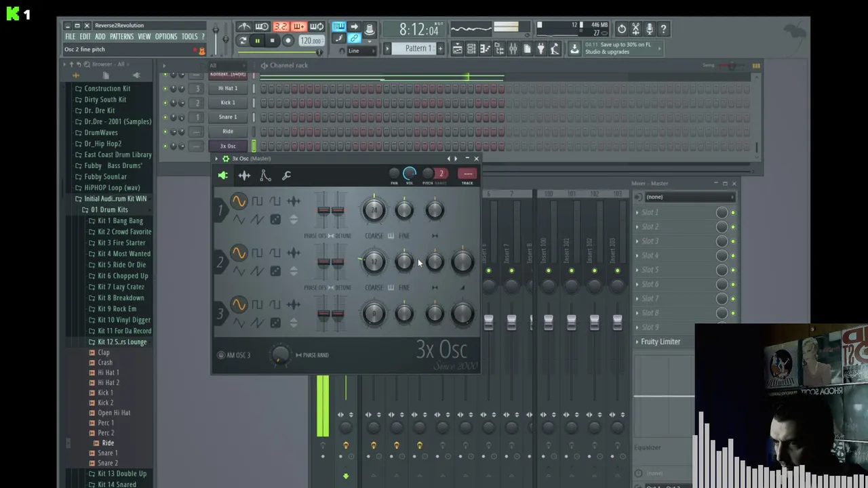The image size is (868, 488).
Task: Select sine wave shape for oscillator 3
Action: [x=239, y=304]
